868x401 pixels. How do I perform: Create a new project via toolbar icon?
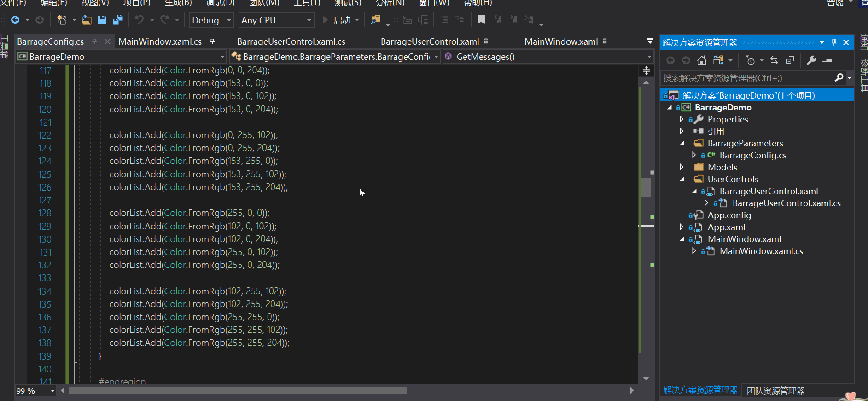coord(61,20)
